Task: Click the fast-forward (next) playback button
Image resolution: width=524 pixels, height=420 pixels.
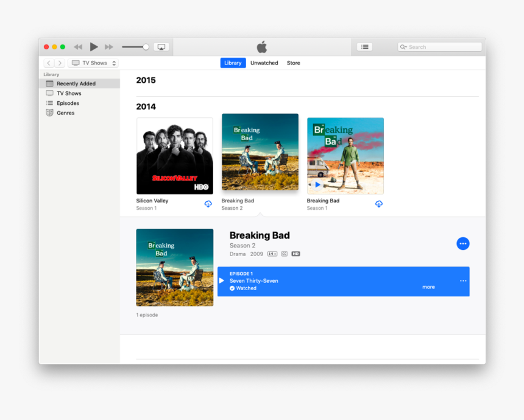Action: (109, 47)
